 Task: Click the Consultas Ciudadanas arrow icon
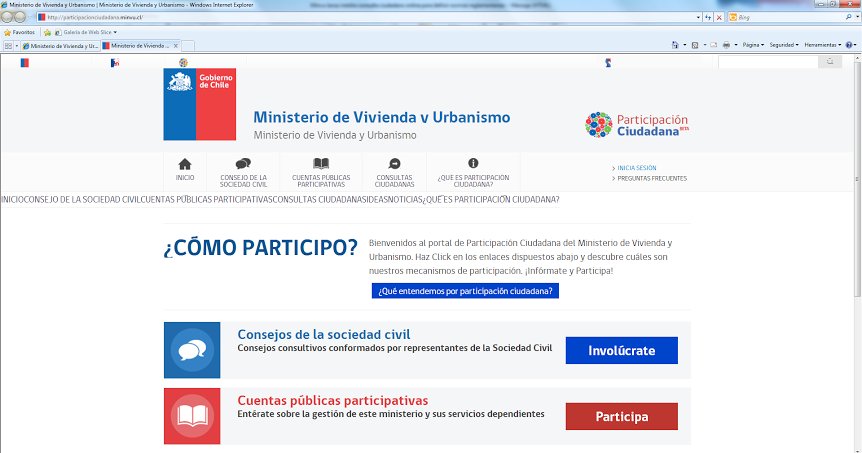394,164
